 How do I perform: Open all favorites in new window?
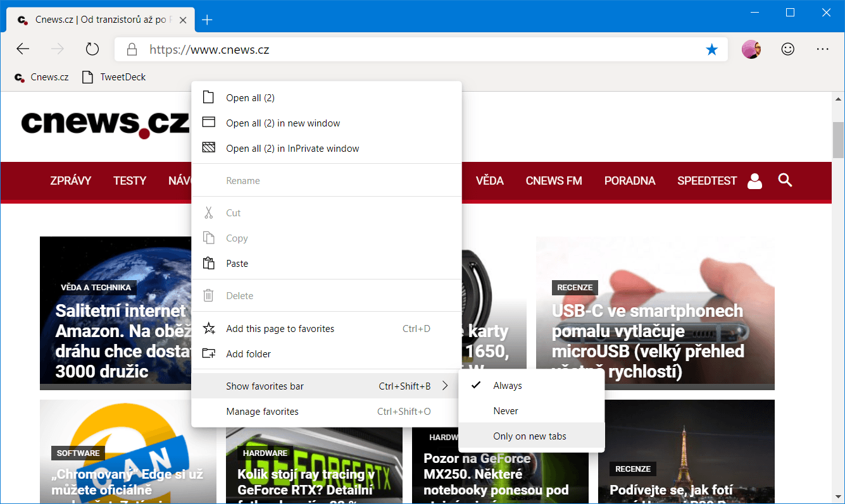click(x=283, y=123)
